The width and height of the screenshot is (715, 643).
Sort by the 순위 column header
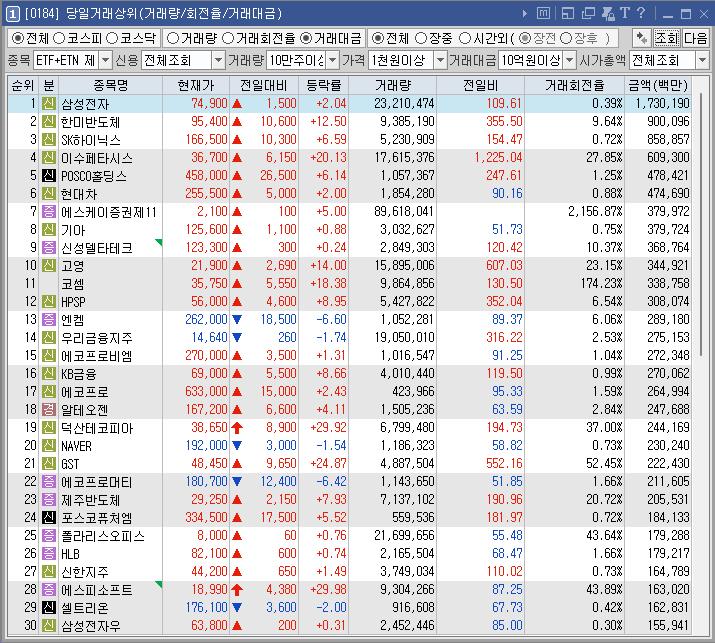click(x=23, y=85)
